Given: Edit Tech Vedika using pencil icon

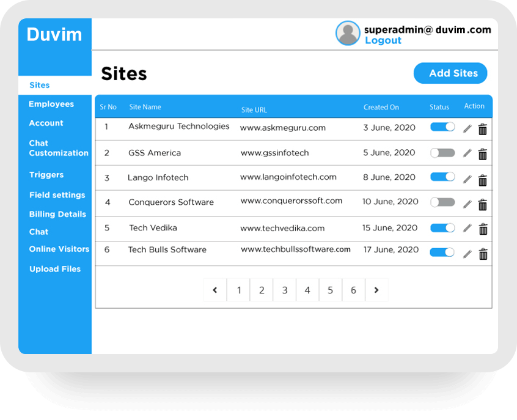Looking at the screenshot, I should click(468, 228).
